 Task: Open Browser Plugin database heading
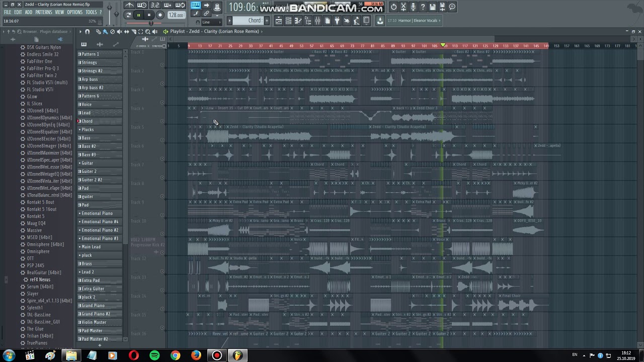point(45,31)
